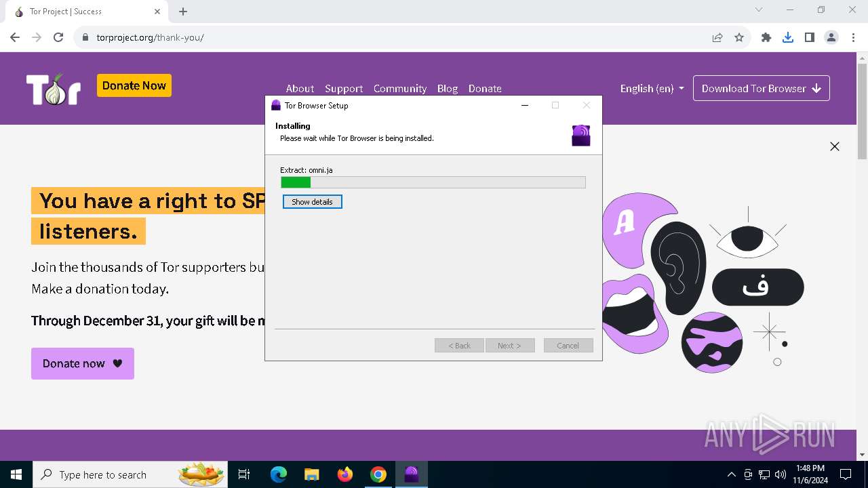Minimize the Tor Browser Setup dialog
Viewport: 868px width, 488px height.
coord(525,105)
